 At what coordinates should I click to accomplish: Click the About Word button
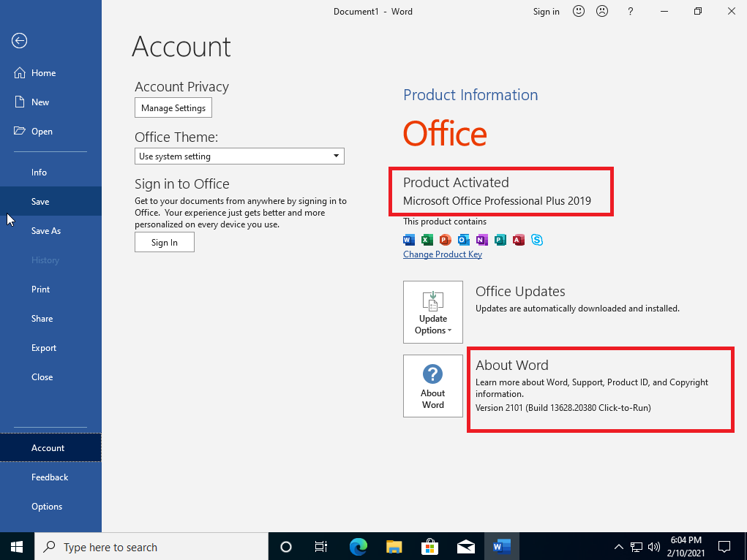433,386
